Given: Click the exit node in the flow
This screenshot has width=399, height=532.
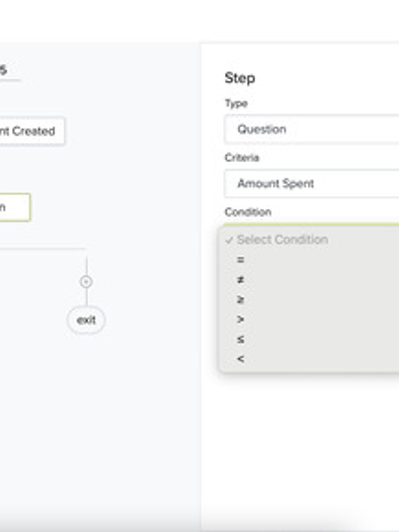Looking at the screenshot, I should tap(86, 320).
